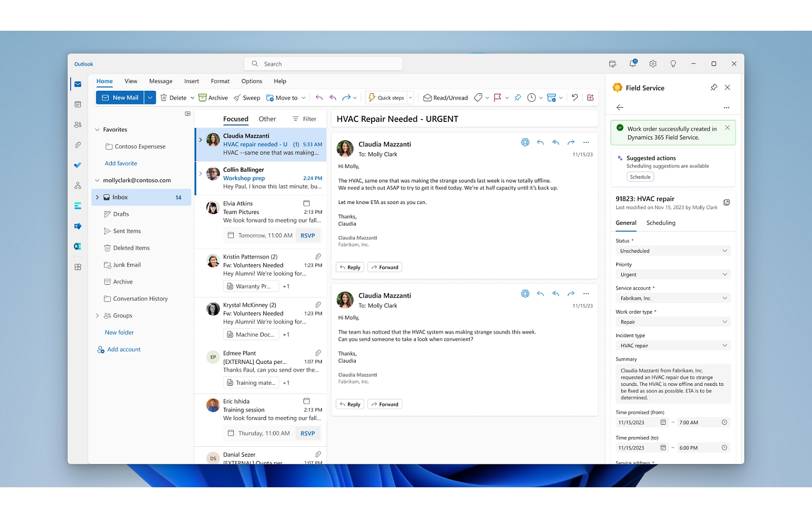812x518 pixels.
Task: Click the Undo icon in ribbon
Action: click(575, 98)
